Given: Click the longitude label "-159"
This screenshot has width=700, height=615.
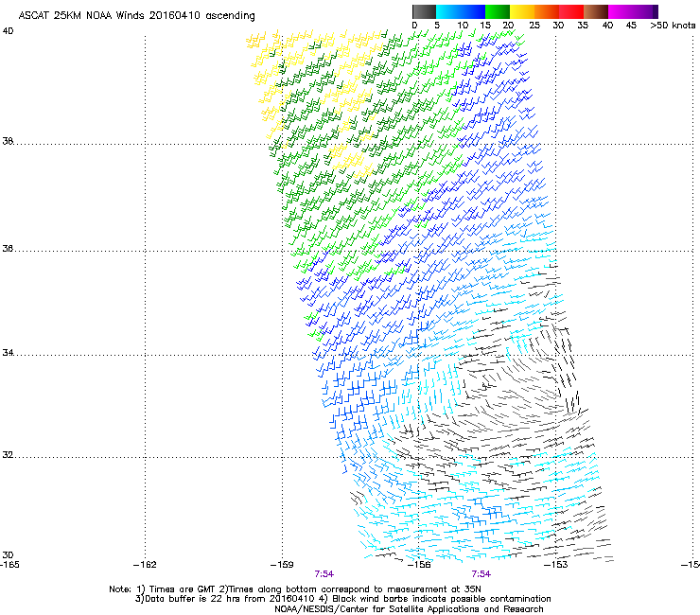Looking at the screenshot, I should coord(282,565).
